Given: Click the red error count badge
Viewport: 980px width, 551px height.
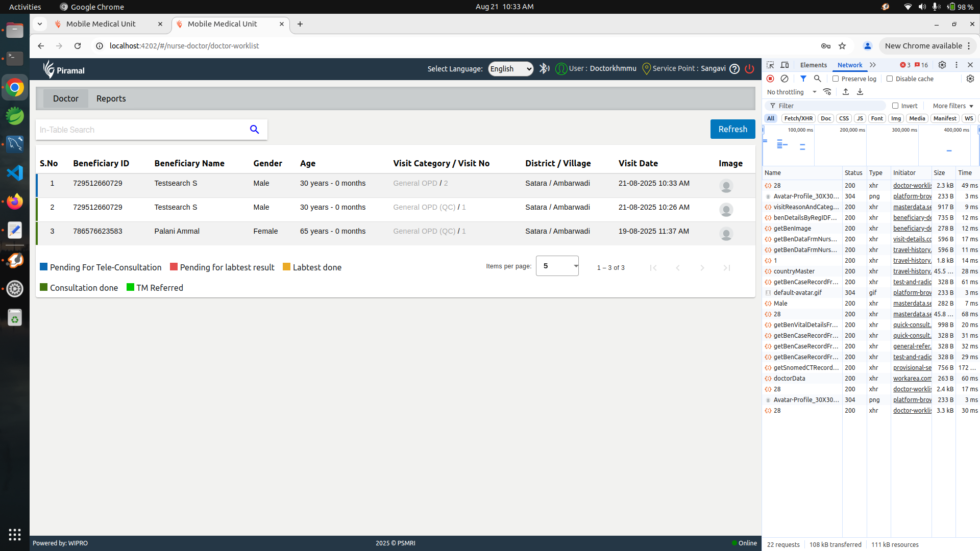Looking at the screenshot, I should click(x=905, y=65).
